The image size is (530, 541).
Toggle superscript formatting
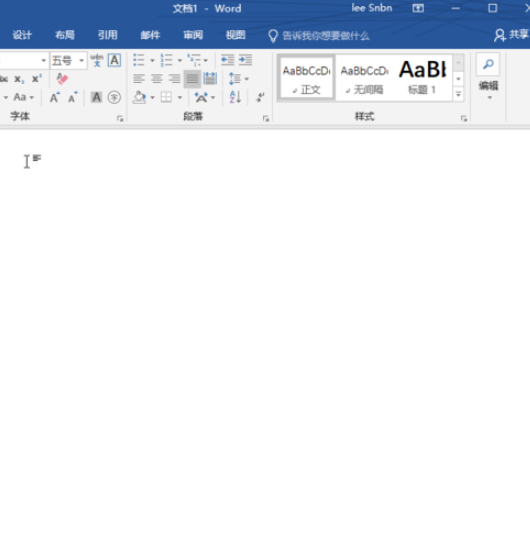(37, 79)
